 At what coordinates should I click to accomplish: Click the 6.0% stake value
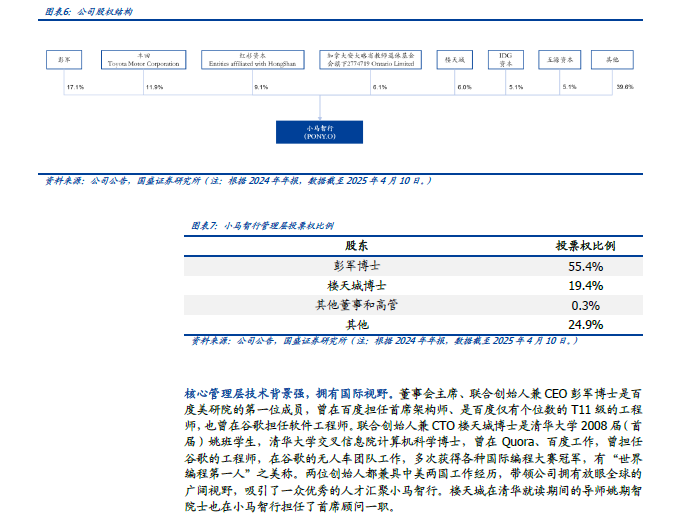click(465, 87)
